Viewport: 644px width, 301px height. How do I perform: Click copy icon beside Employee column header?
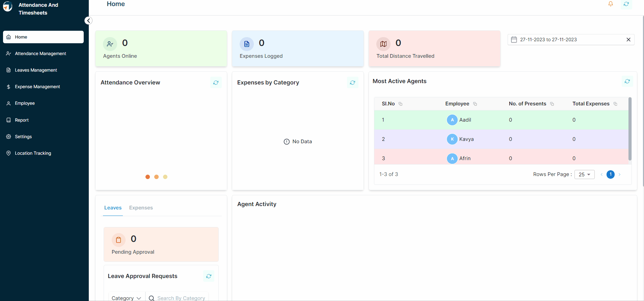coord(475,104)
